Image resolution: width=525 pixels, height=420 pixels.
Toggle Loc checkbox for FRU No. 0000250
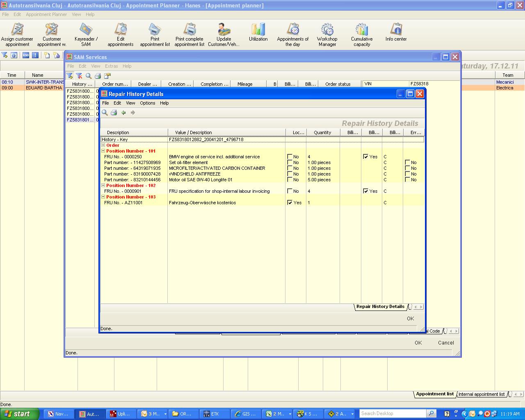(x=290, y=157)
